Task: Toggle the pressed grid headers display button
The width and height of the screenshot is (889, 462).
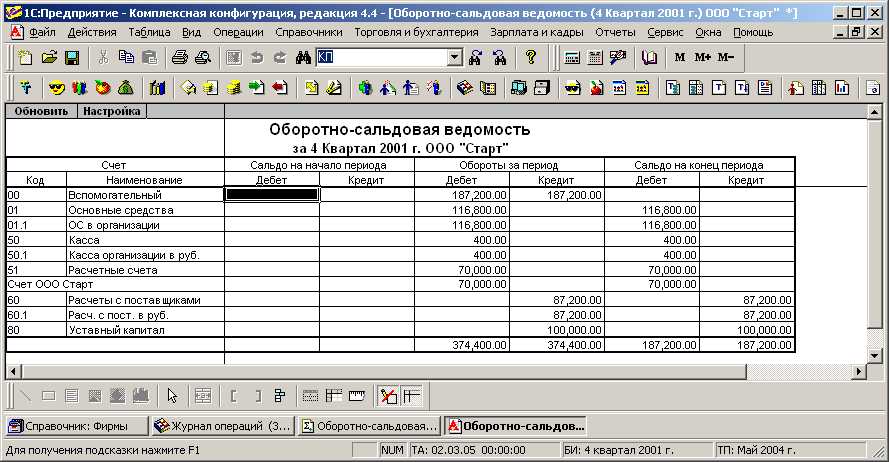Action: pyautogui.click(x=412, y=396)
